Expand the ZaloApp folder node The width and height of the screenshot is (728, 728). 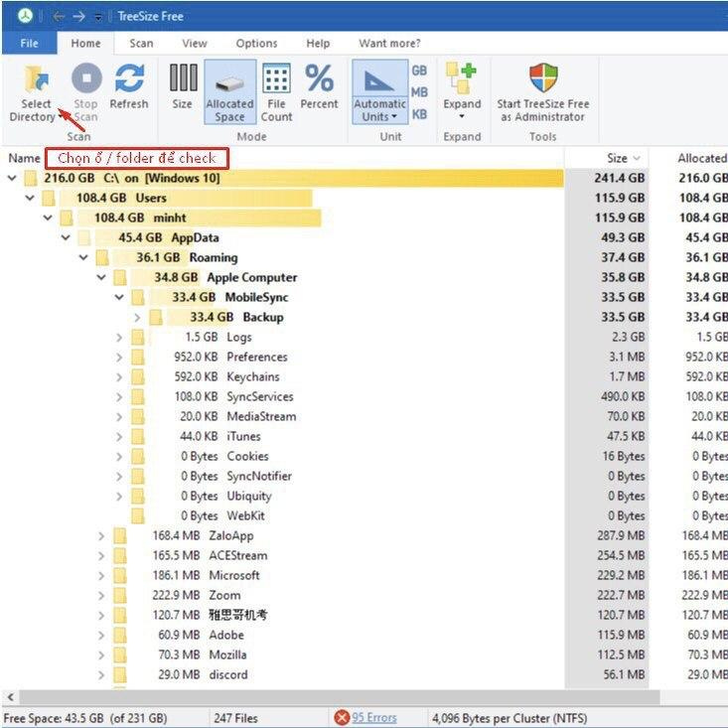click(101, 535)
